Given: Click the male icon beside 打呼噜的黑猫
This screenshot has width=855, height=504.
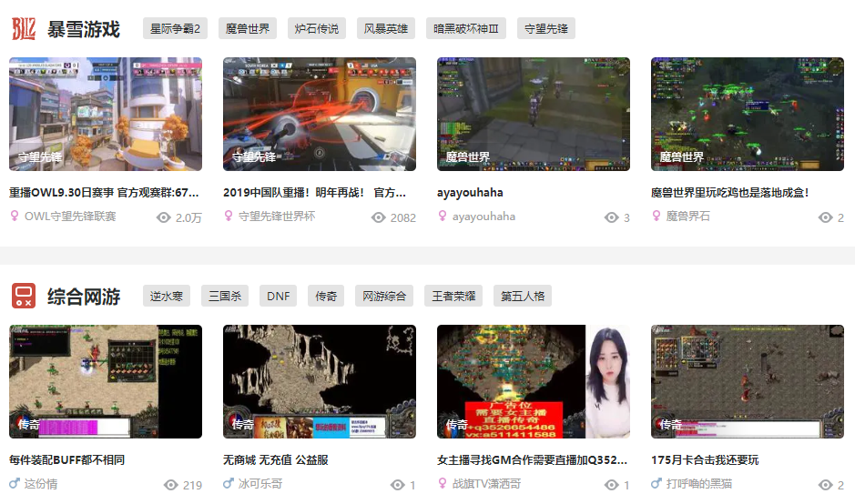Looking at the screenshot, I should [x=657, y=483].
